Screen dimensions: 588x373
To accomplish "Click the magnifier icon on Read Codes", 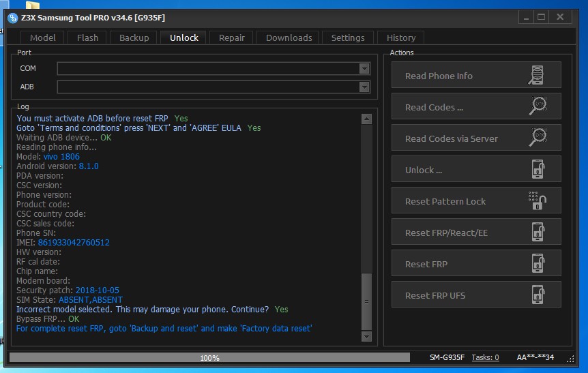I will pos(538,106).
